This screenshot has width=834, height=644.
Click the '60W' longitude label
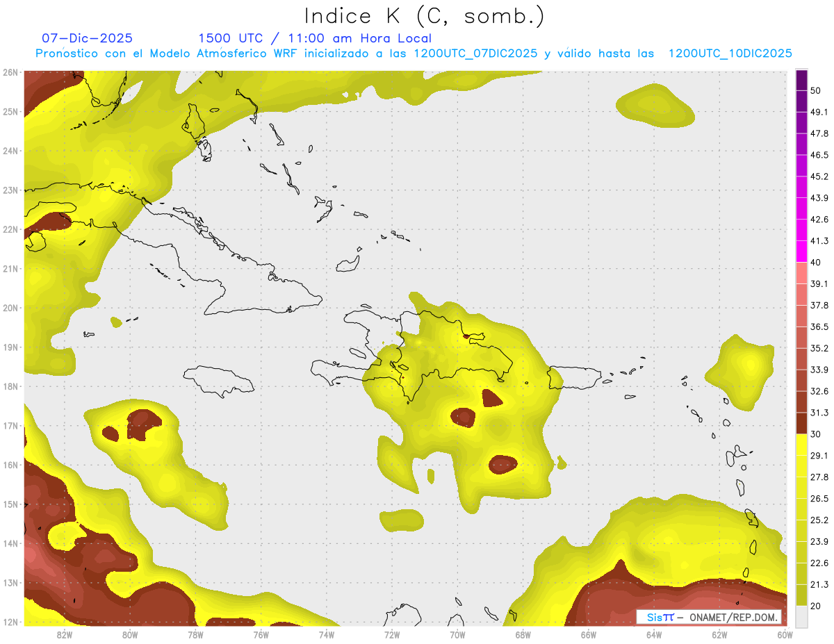pos(785,634)
